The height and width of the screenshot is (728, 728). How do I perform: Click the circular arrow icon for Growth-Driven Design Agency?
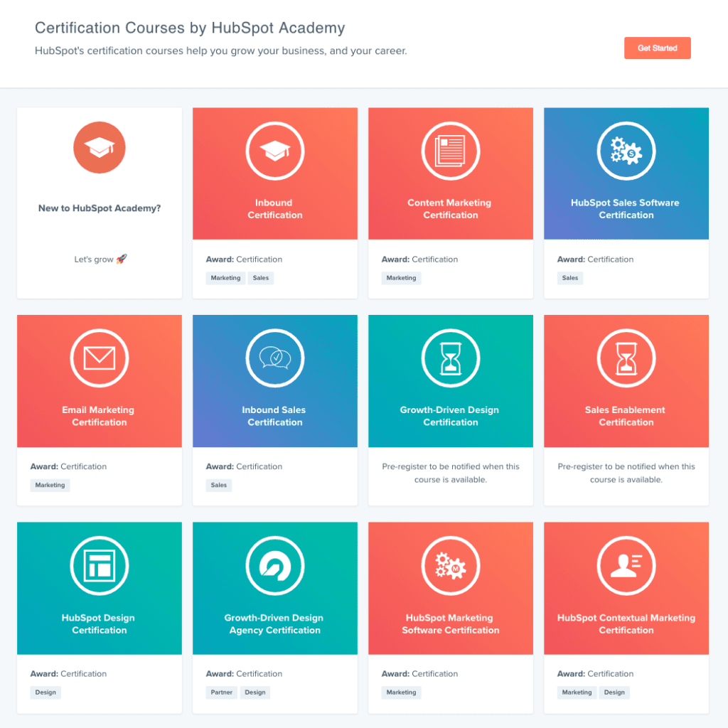click(x=274, y=566)
